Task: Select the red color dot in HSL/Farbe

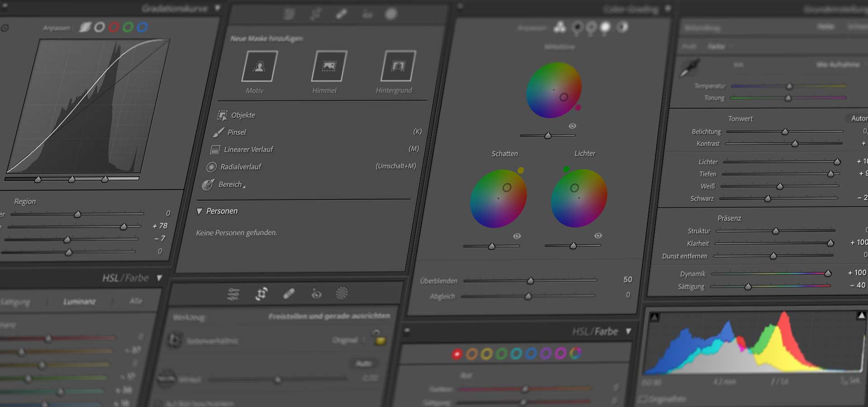Action: (457, 354)
